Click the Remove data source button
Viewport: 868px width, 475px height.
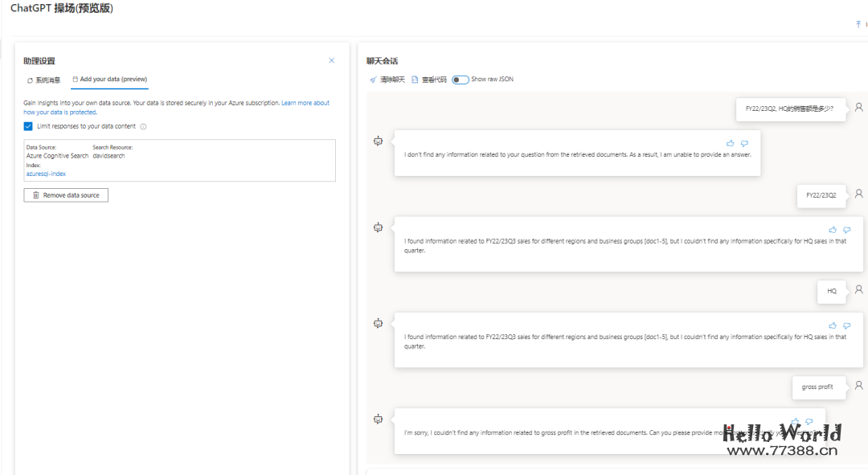[66, 195]
